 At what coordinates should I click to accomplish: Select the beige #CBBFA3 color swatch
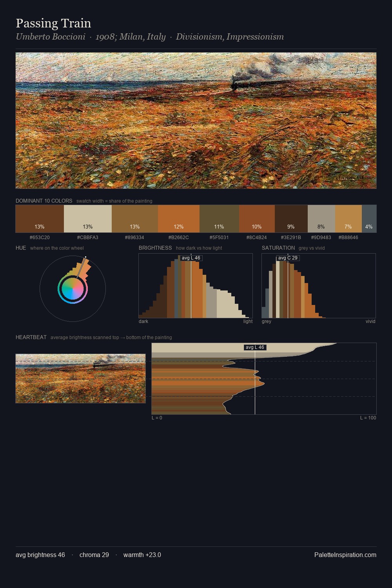(88, 219)
